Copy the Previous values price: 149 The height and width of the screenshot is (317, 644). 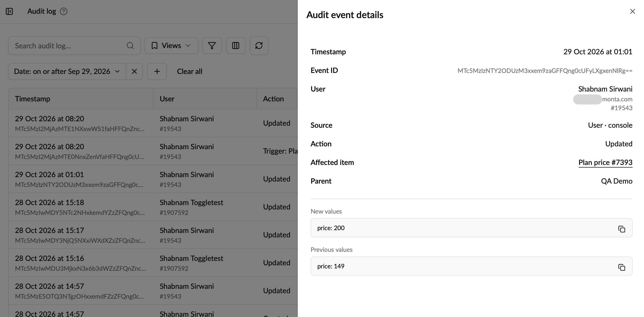point(622,267)
